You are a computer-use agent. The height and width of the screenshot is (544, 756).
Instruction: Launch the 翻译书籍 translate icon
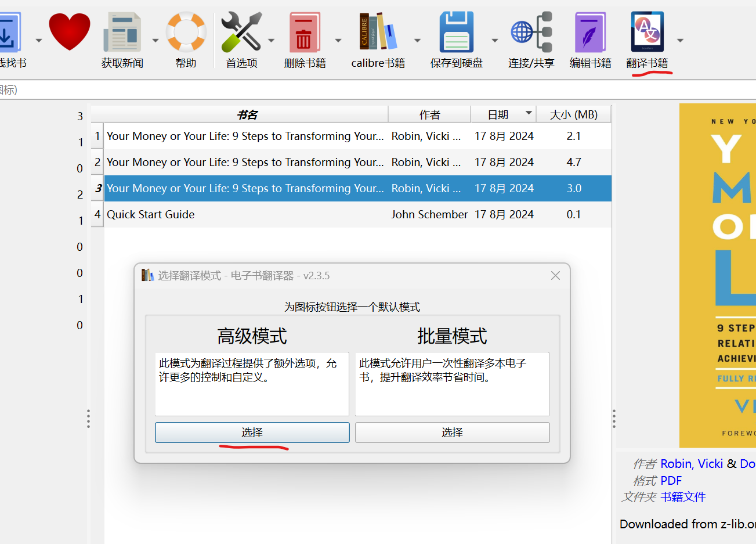648,32
